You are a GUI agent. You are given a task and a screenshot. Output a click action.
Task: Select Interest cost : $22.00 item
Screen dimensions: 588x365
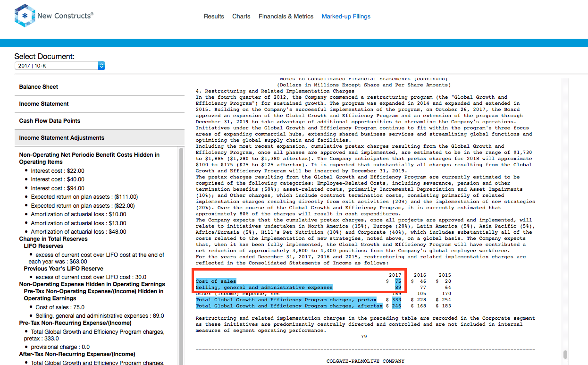coord(58,171)
